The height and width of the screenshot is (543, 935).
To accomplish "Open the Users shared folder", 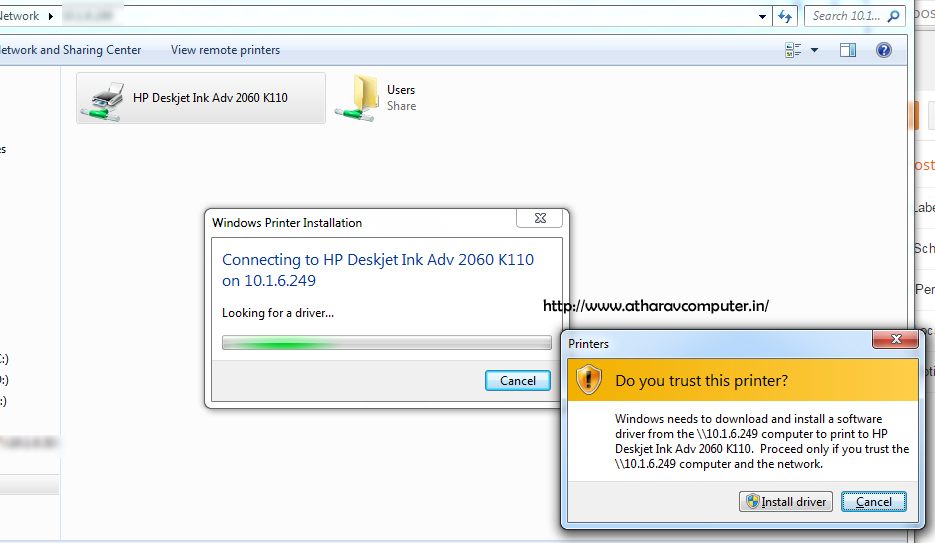I will [376, 98].
